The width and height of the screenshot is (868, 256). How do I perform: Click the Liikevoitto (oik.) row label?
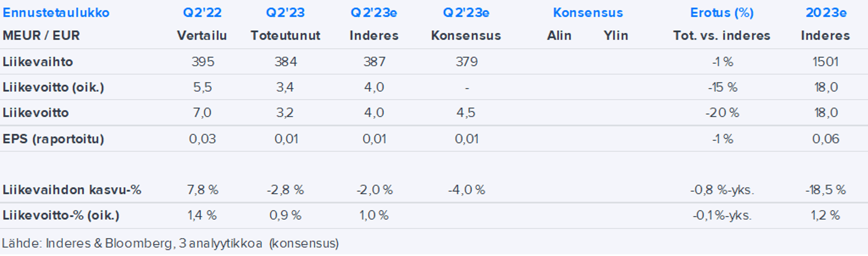[x=53, y=87]
